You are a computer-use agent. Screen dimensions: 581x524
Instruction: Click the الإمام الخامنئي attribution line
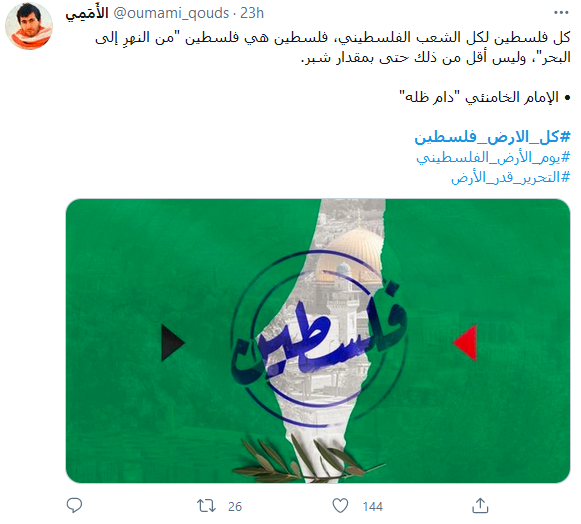pyautogui.click(x=485, y=97)
